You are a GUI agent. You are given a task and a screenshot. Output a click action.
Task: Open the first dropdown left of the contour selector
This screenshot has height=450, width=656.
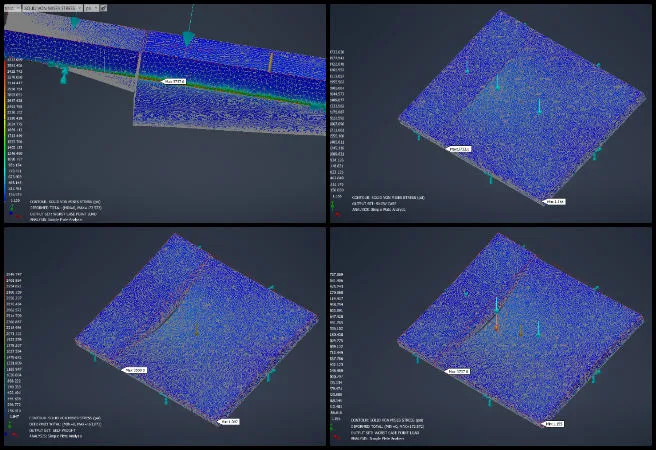point(12,8)
